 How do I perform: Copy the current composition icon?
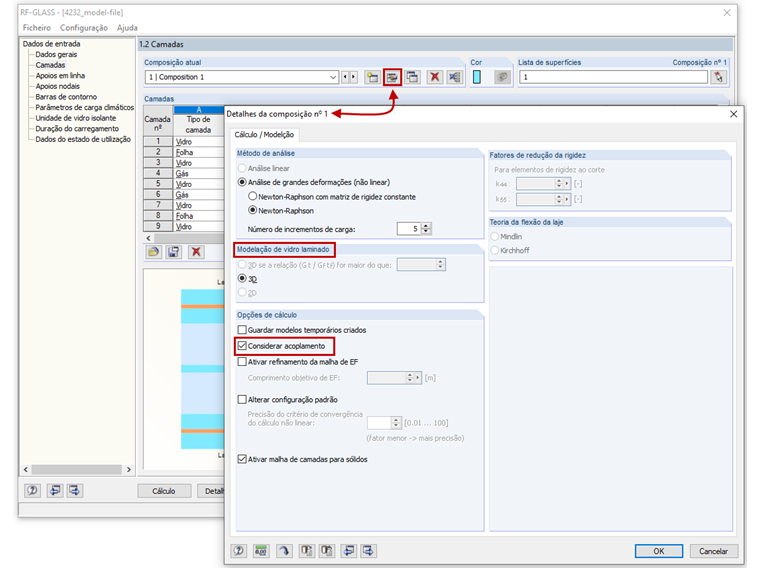point(412,77)
